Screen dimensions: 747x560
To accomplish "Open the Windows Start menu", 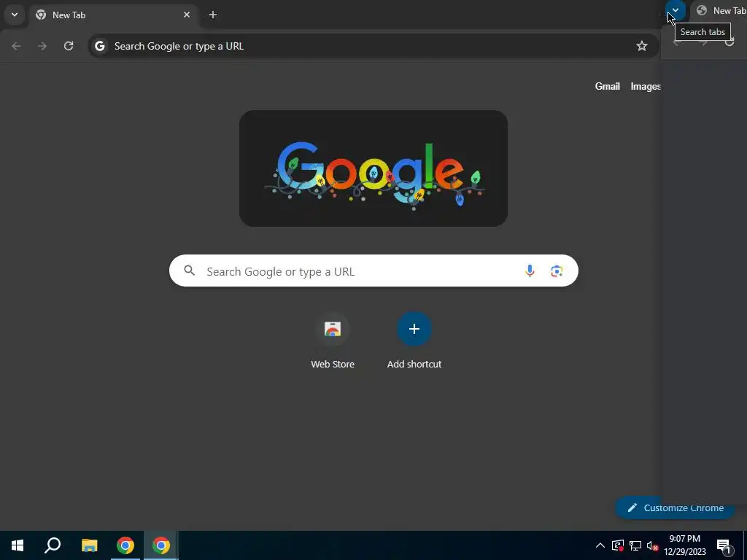I will tap(18, 545).
